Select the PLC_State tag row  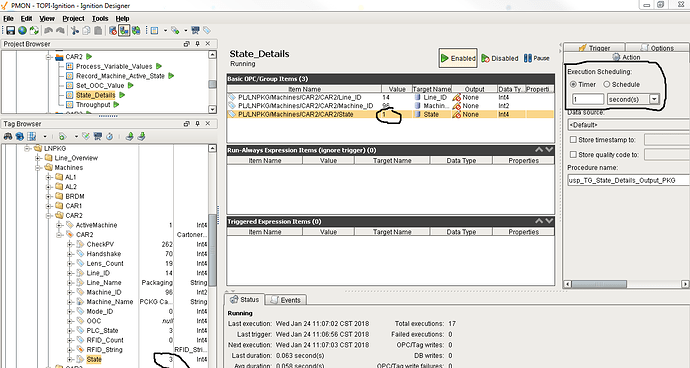point(102,331)
